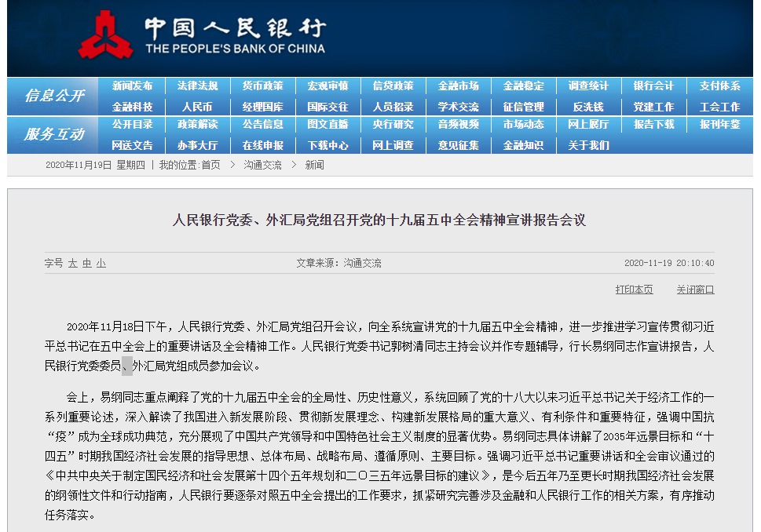The height and width of the screenshot is (532, 761).
Task: Open 公开目录 under 服务互动
Action: pos(132,124)
